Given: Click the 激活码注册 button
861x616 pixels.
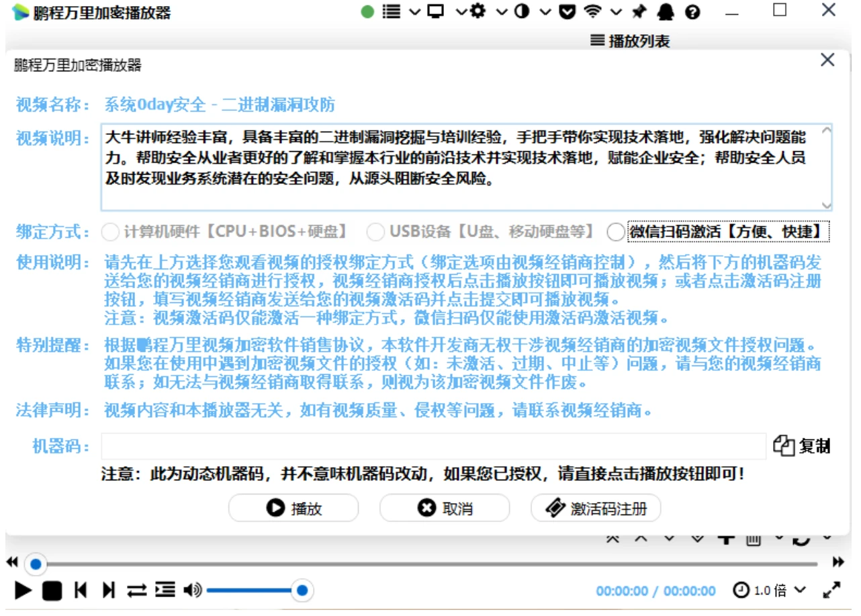Looking at the screenshot, I should click(596, 509).
